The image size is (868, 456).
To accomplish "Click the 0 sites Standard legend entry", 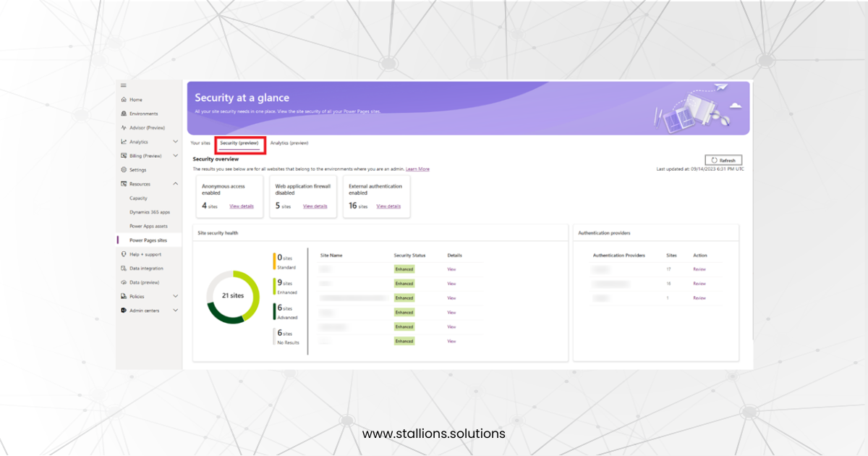I will 286,261.
